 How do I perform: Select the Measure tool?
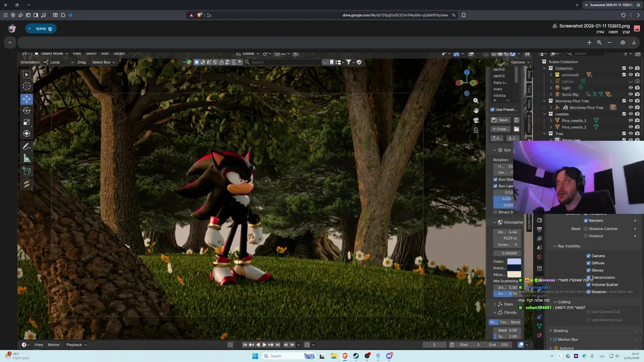coord(27,158)
